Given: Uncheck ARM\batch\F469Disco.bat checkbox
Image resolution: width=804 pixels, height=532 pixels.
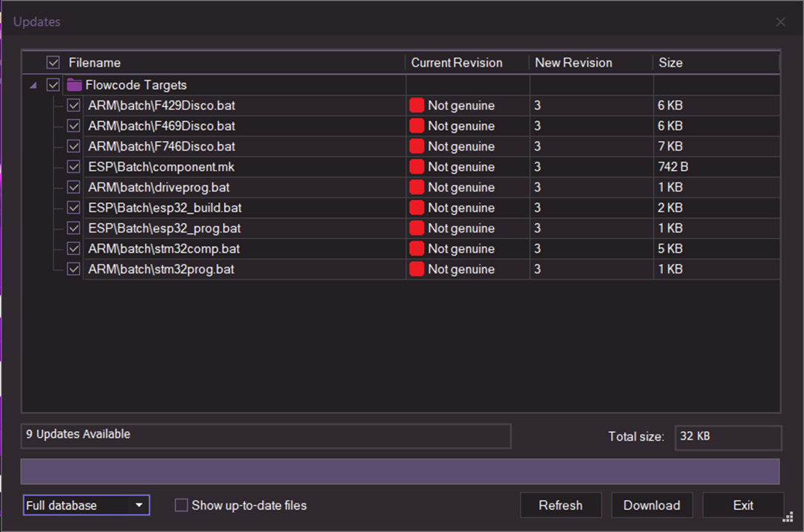Looking at the screenshot, I should (74, 126).
